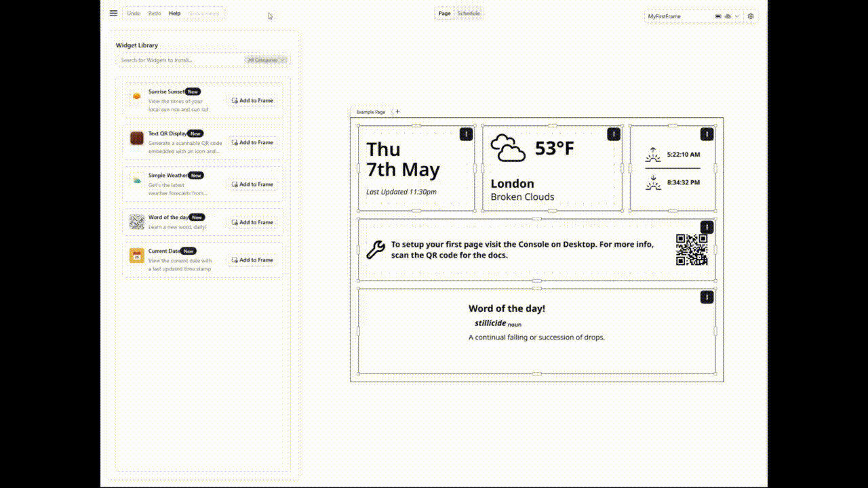Add Current Date widget to frame
The height and width of the screenshot is (488, 868).
(x=252, y=260)
